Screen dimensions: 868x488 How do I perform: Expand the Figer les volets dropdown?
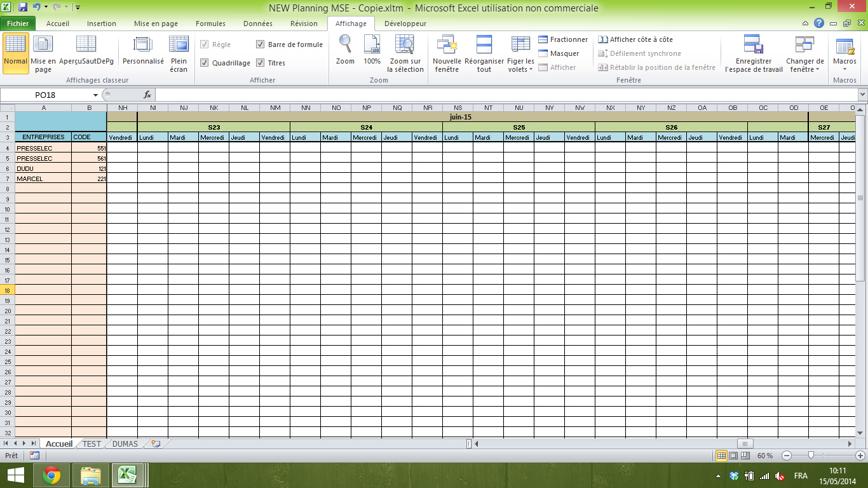(520, 54)
